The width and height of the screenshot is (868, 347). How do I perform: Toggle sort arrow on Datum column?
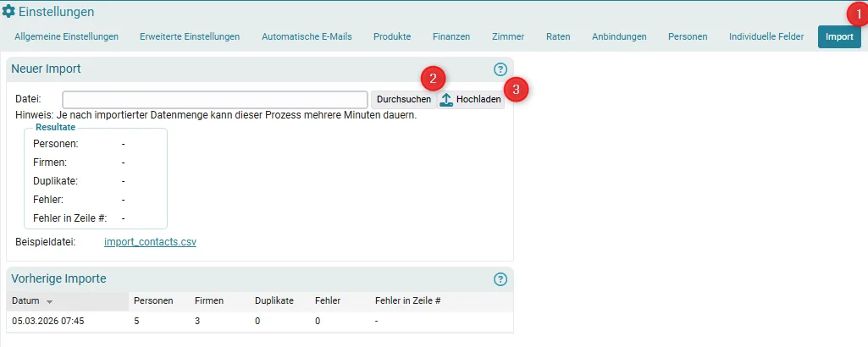tap(49, 301)
